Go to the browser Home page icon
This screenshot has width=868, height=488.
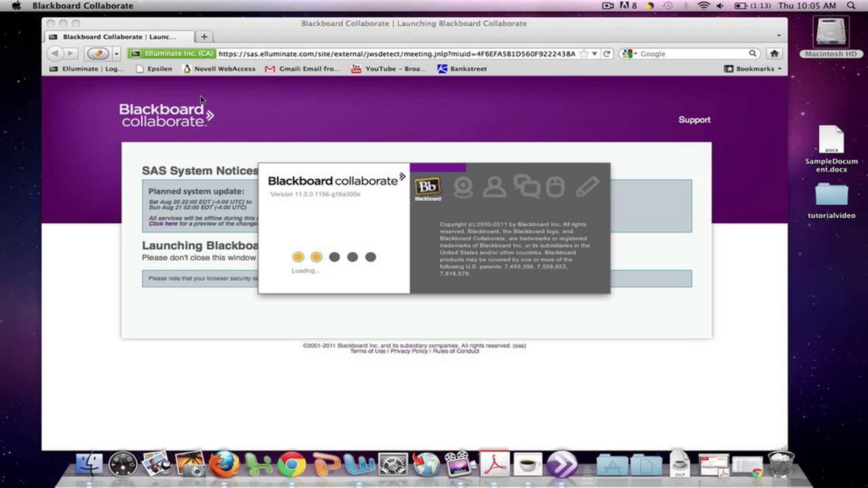click(774, 54)
